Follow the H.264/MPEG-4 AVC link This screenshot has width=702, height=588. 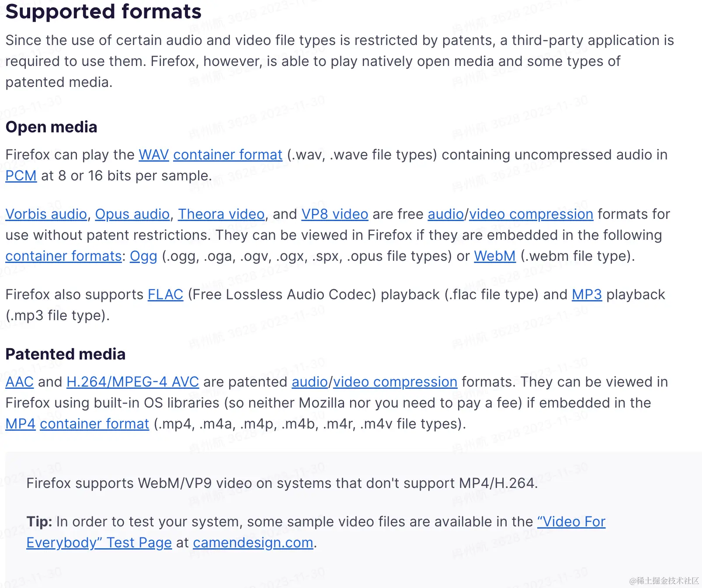tap(133, 382)
